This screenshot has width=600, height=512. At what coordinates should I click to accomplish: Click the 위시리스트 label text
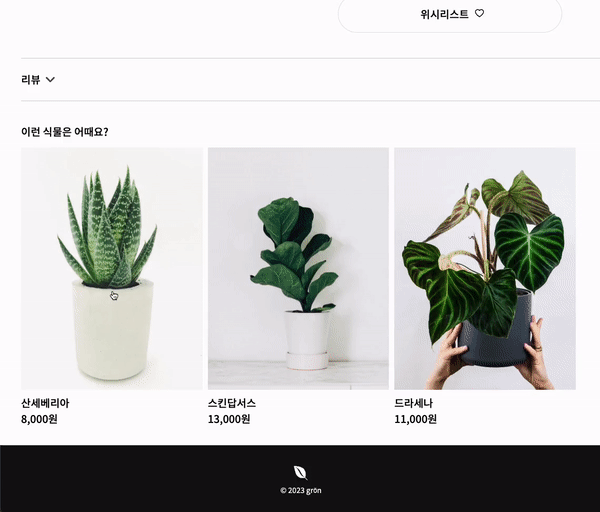pos(444,14)
